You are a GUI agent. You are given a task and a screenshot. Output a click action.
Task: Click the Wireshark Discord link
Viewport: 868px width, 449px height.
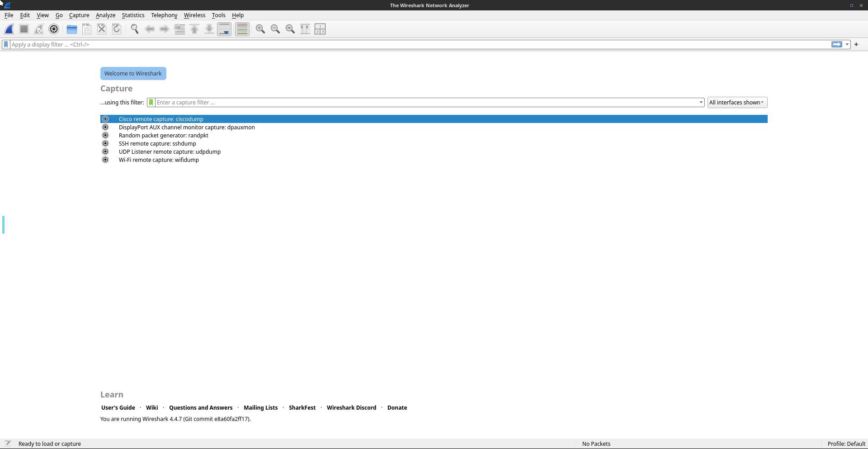click(x=351, y=408)
